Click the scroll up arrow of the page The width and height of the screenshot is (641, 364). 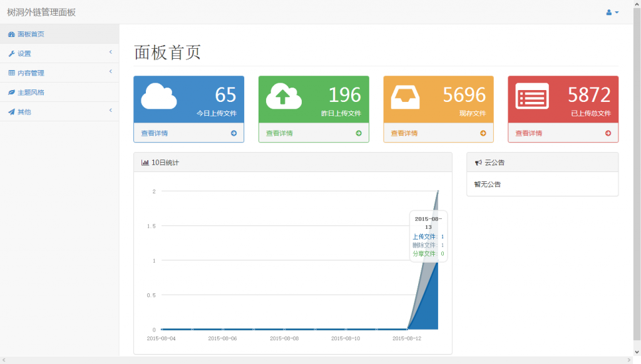tap(637, 4)
